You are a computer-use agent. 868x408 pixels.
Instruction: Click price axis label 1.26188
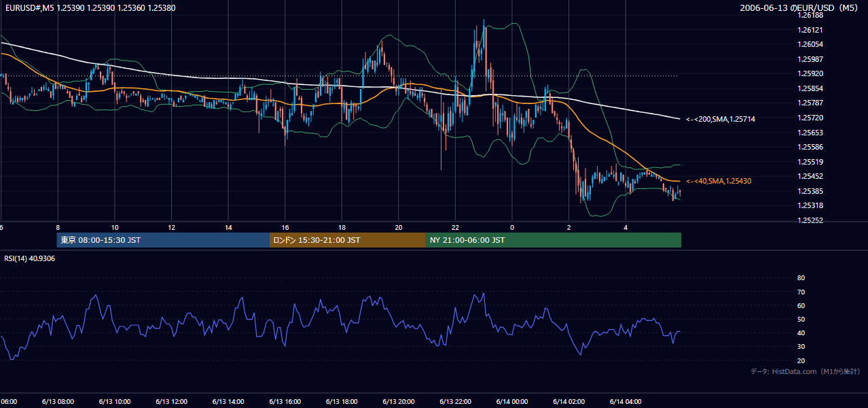(x=810, y=15)
